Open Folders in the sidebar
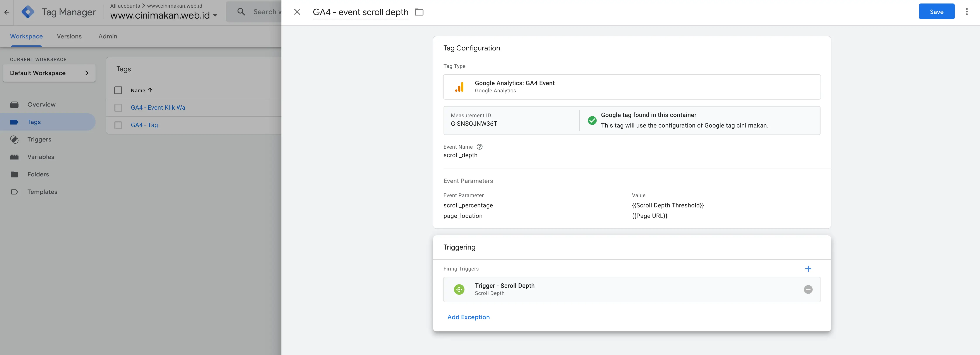 38,174
